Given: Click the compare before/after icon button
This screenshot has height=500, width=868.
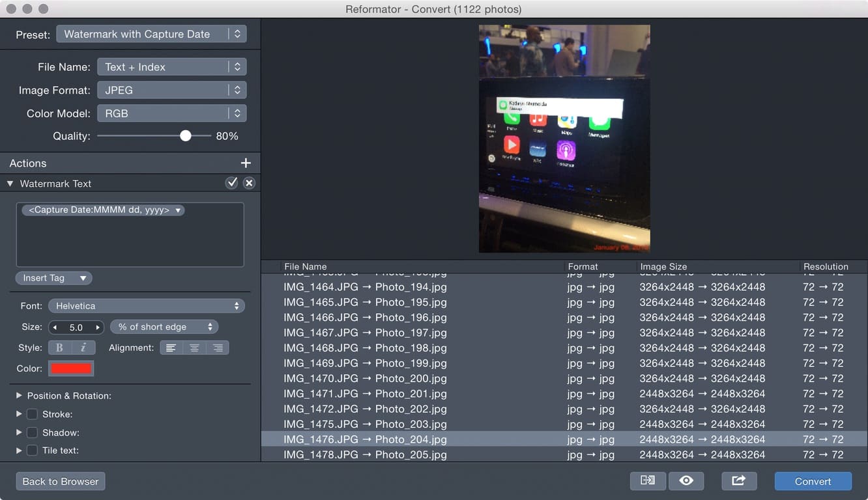Looking at the screenshot, I should click(648, 481).
